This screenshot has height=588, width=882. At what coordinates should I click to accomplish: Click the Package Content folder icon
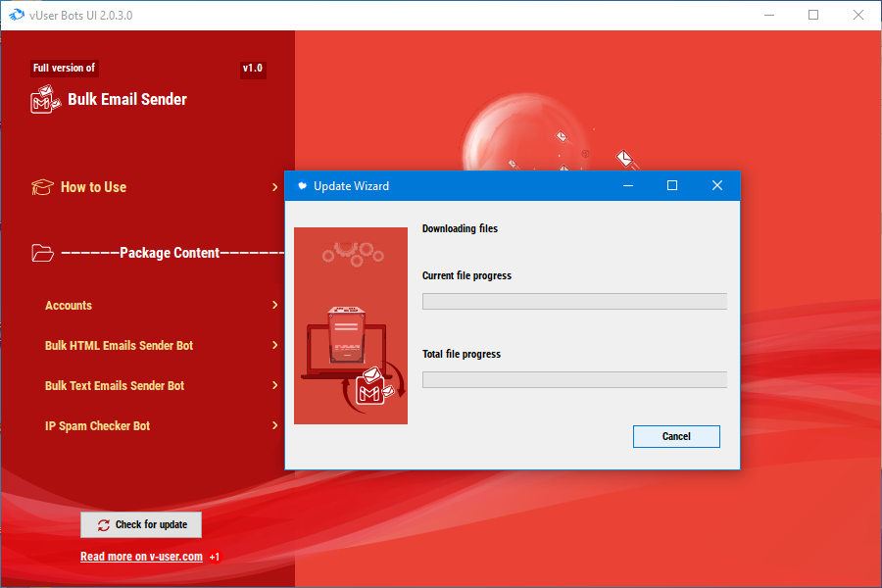[x=42, y=253]
